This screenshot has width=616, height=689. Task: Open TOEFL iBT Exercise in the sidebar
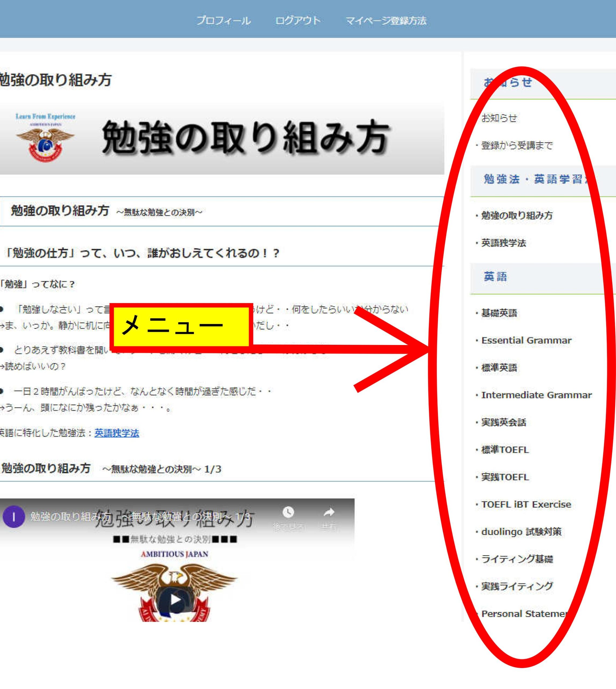526,505
